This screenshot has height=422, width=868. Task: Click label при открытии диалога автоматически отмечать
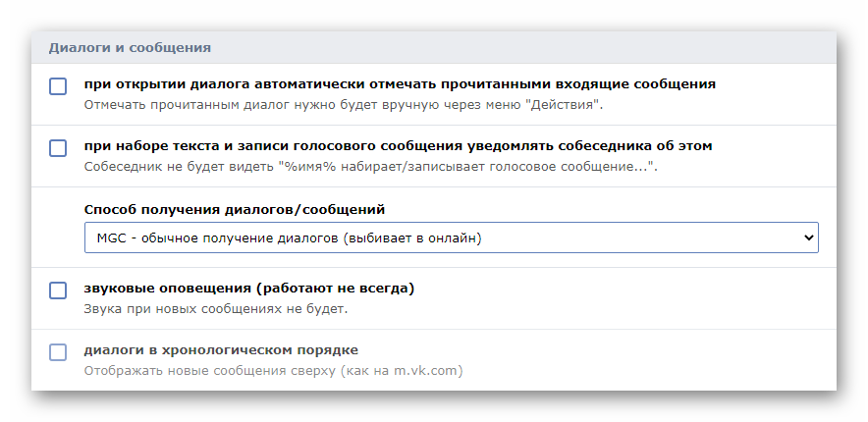coord(400,84)
